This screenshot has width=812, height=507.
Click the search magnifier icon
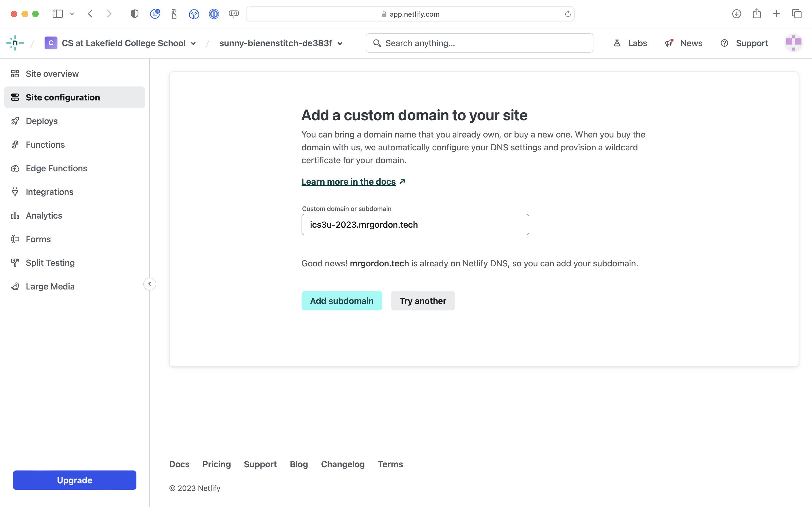point(377,43)
